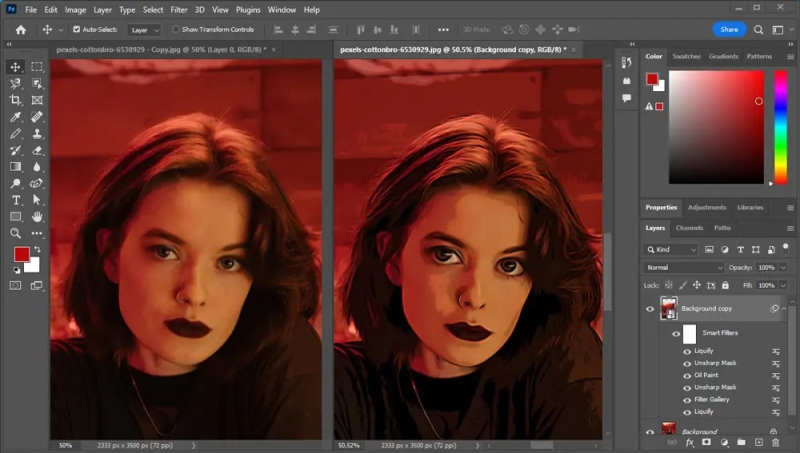
Task: Select the Spot Healing Brush tool
Action: 37,117
